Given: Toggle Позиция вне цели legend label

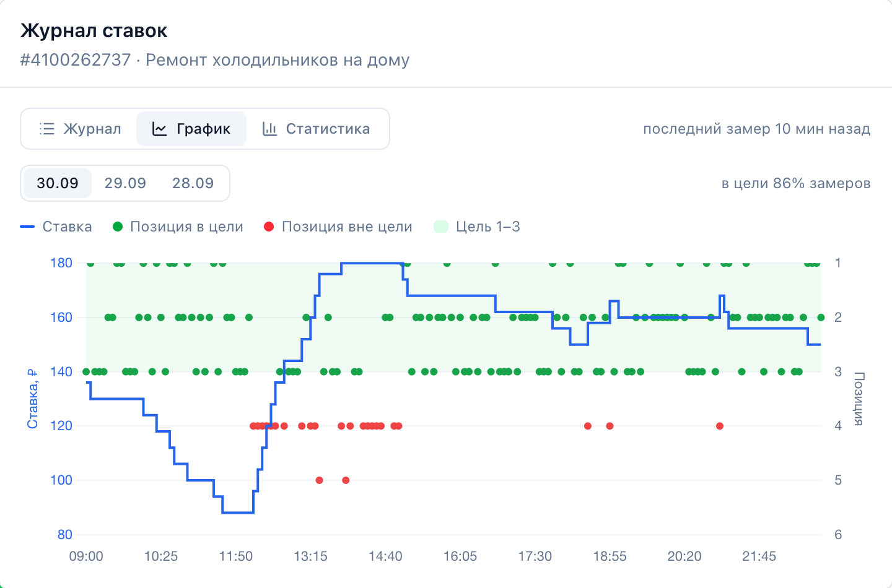Looking at the screenshot, I should coord(347,227).
